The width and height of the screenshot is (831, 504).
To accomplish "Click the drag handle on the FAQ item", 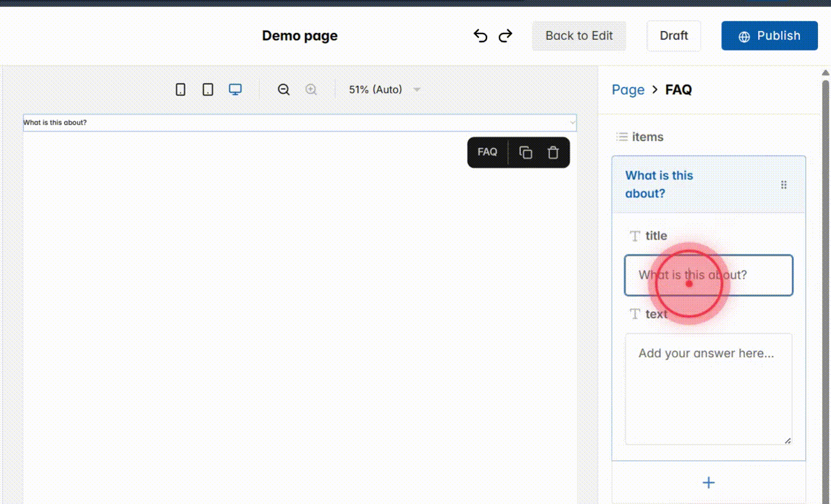I will coord(784,184).
